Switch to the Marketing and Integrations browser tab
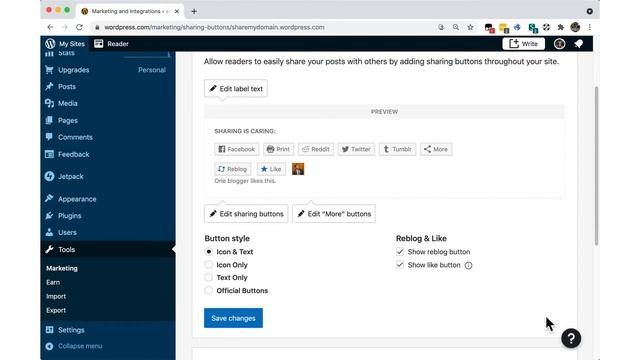Image resolution: width=640 pixels, height=360 pixels. tap(130, 11)
